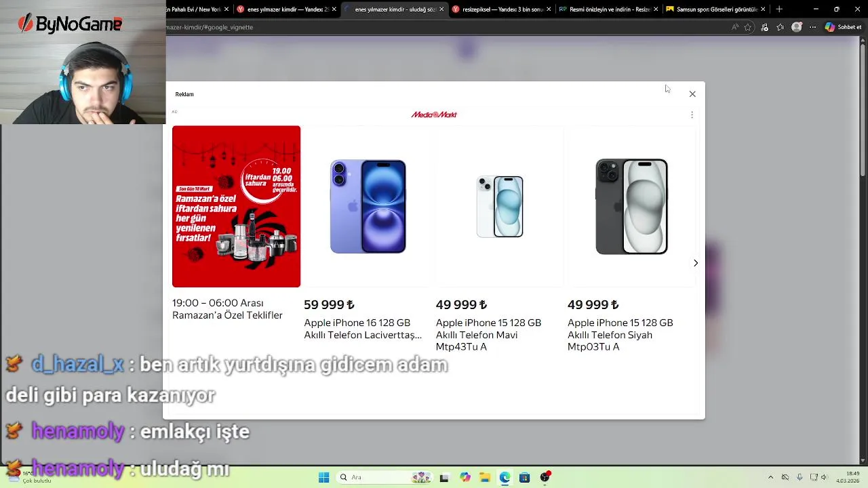This screenshot has height=488, width=868.
Task: Open the ad options three-dot menu
Action: [x=692, y=115]
